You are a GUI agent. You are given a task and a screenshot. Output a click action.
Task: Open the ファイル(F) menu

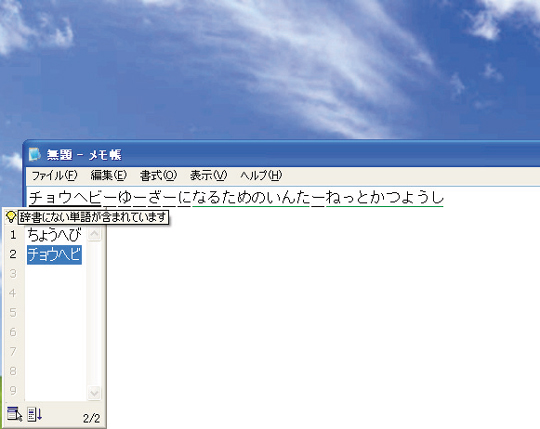coord(54,176)
